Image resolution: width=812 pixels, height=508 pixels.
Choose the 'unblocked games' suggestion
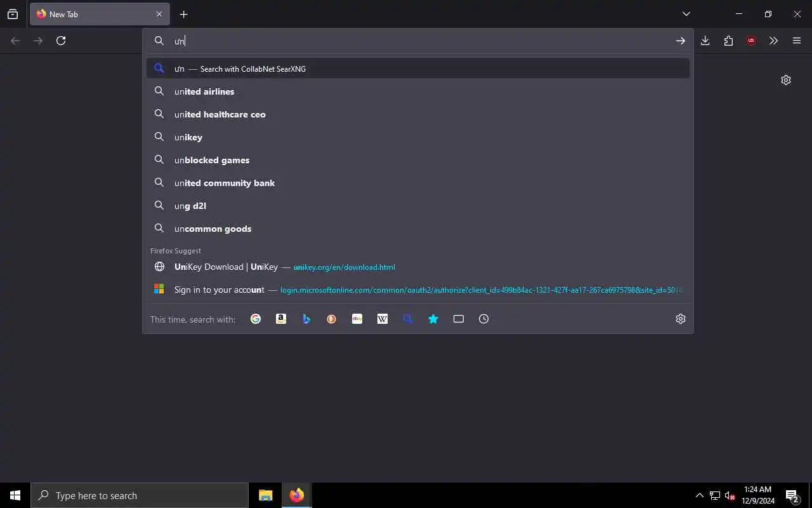tap(418, 160)
